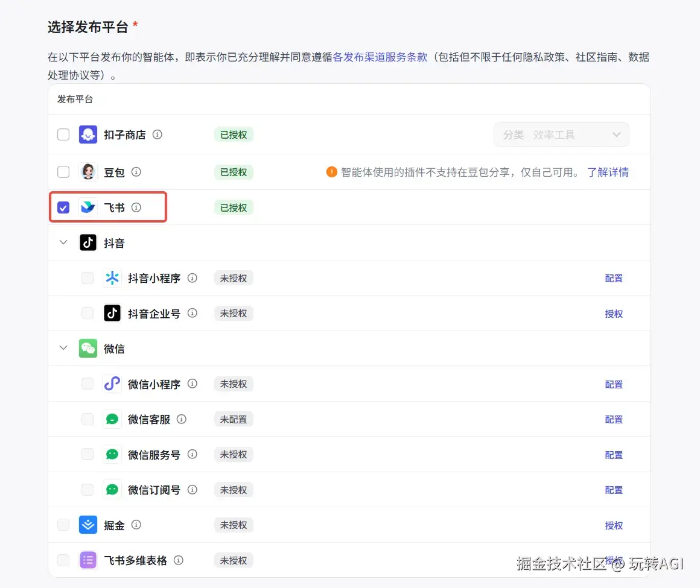Click 配置 for 微信订阅号
The image size is (700, 588).
pos(613,490)
